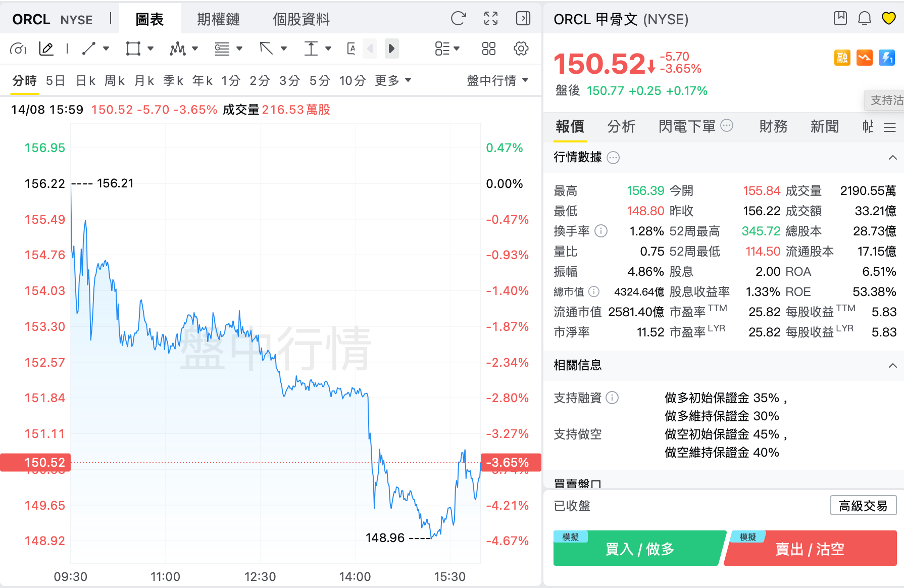Select the 5日 timeframe
The image size is (904, 588).
coord(56,80)
